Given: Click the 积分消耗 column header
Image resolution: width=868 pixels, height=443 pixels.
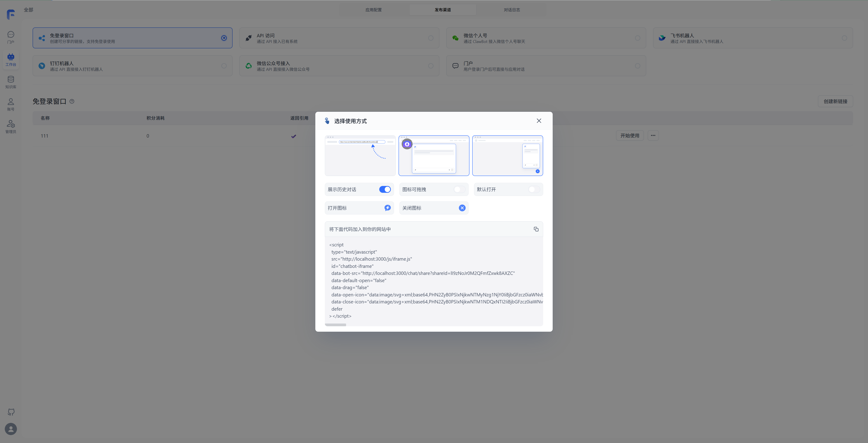Looking at the screenshot, I should [x=155, y=118].
